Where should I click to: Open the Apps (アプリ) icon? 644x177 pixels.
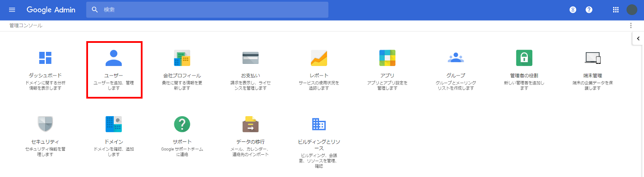pos(387,58)
